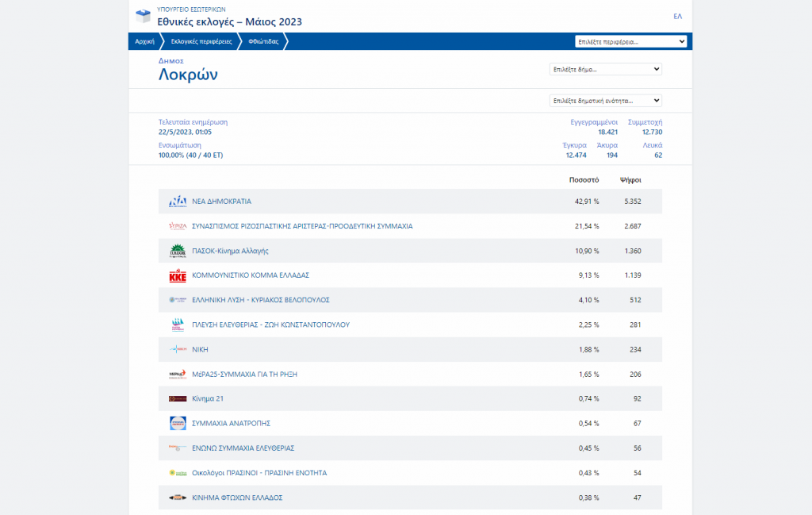The width and height of the screenshot is (812, 515).
Task: Click the ballot box site logo
Action: pyautogui.click(x=143, y=16)
